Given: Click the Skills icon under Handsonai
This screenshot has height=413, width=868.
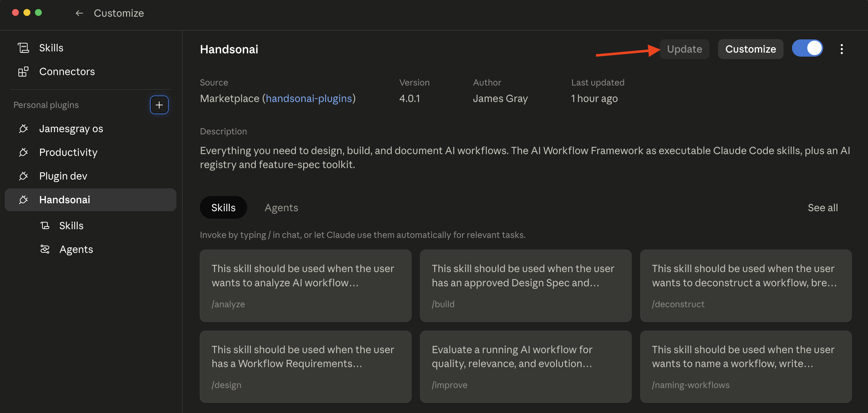Looking at the screenshot, I should [45, 225].
